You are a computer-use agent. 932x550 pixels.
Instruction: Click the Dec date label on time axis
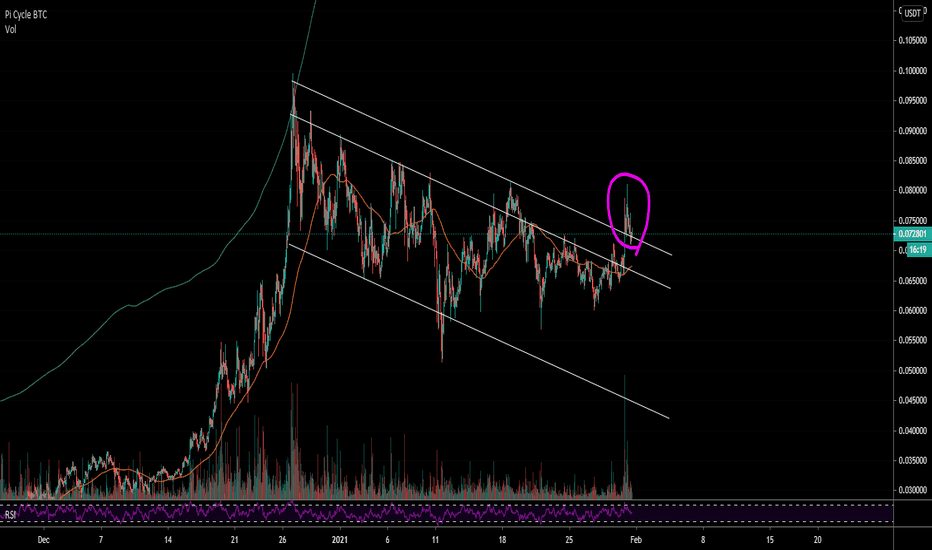click(x=43, y=540)
